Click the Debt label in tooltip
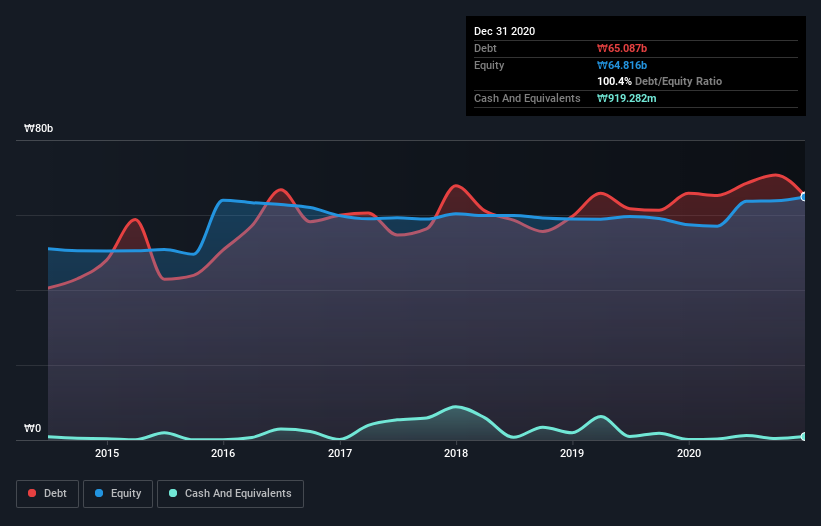The width and height of the screenshot is (821, 526). pyautogui.click(x=485, y=48)
